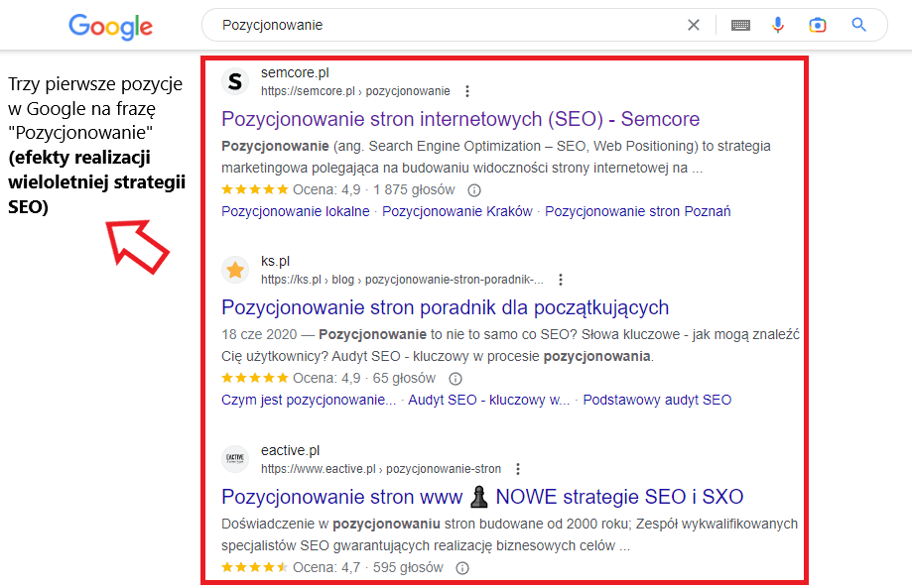
Task: Open 'Czym jest pozycjonowanie...' sitelink
Action: point(309,400)
